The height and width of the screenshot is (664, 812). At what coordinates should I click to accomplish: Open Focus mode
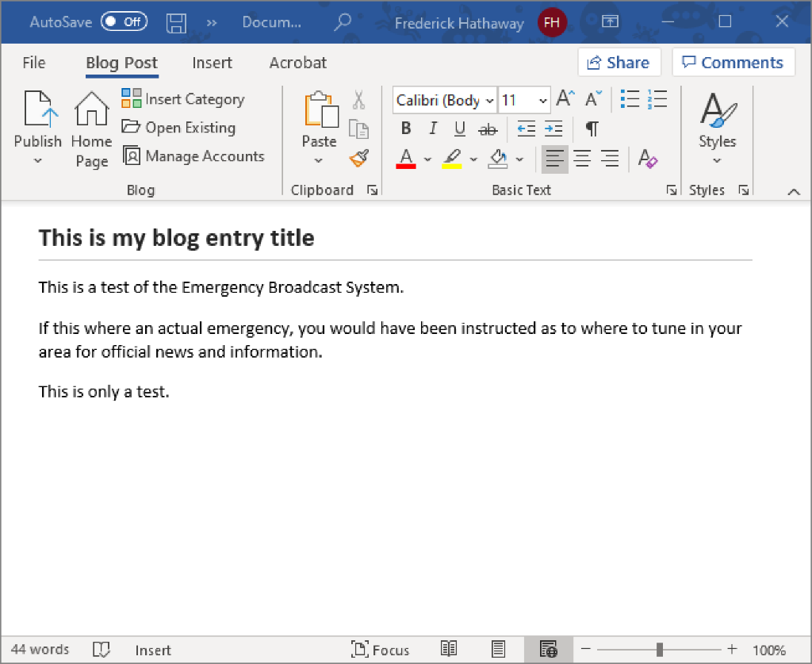(x=380, y=649)
